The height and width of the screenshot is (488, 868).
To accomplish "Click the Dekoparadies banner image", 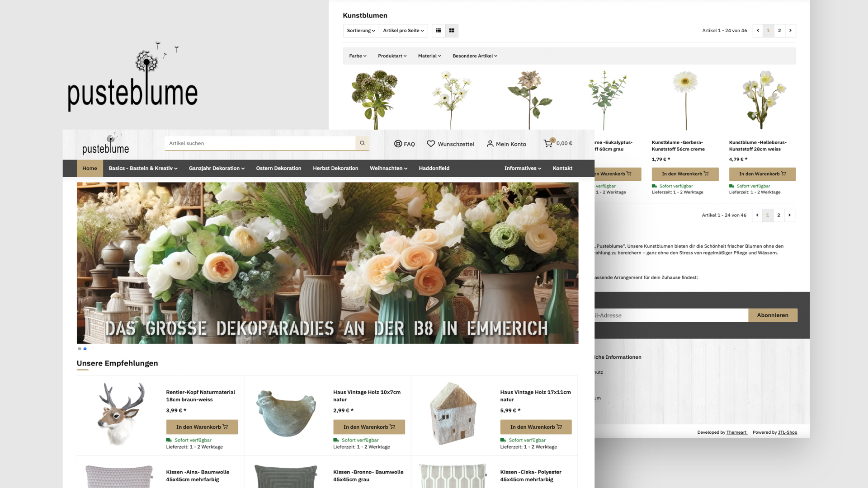I will pyautogui.click(x=327, y=263).
